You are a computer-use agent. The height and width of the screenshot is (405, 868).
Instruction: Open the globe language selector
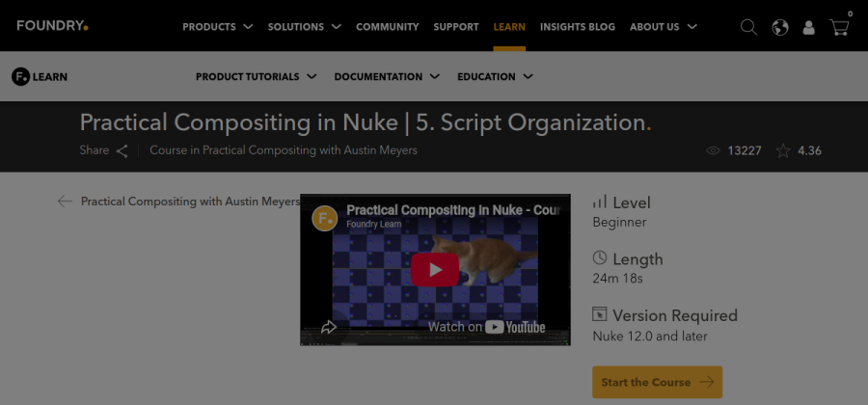(x=780, y=27)
